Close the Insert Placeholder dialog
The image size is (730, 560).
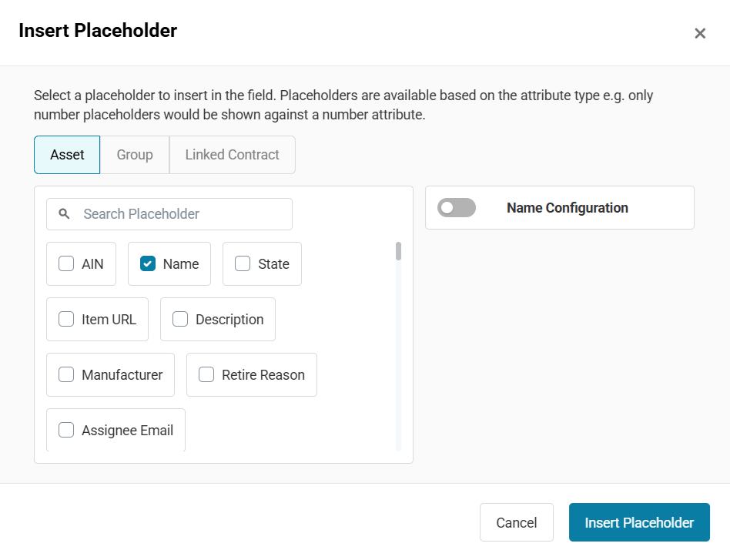point(700,33)
